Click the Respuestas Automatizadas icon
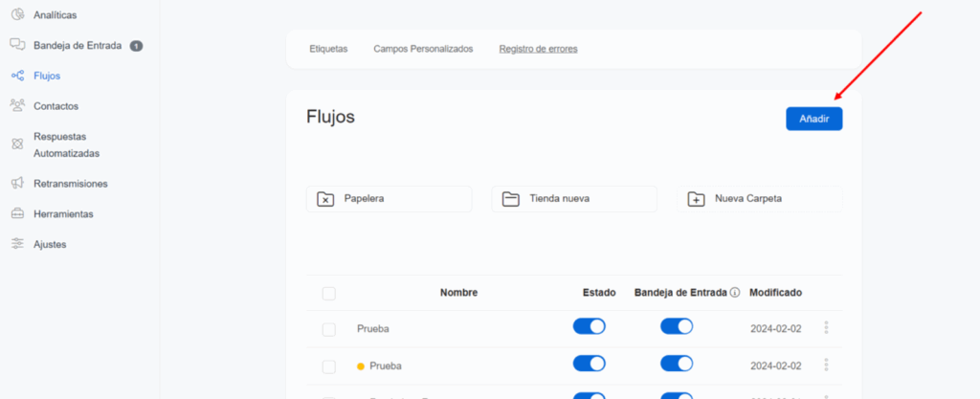Screen dimensions: 980x399 click(x=17, y=144)
